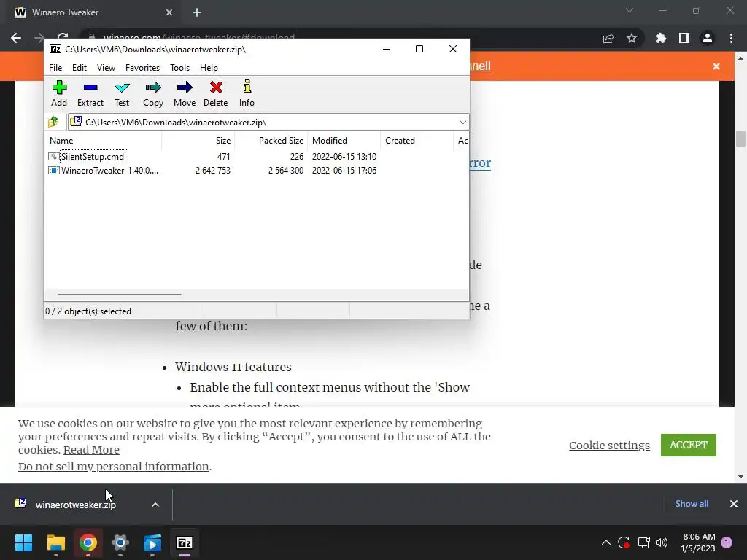Open the View menu
The width and height of the screenshot is (747, 560).
click(106, 68)
